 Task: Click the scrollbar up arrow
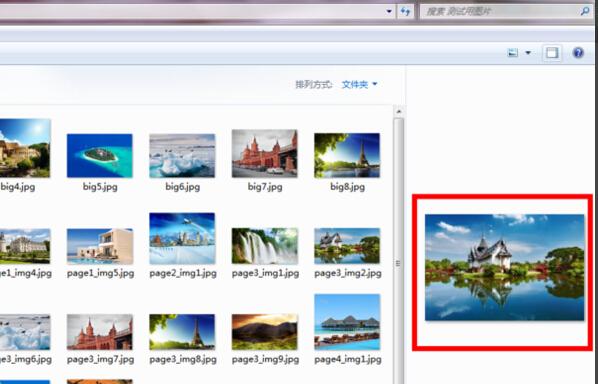tap(399, 112)
